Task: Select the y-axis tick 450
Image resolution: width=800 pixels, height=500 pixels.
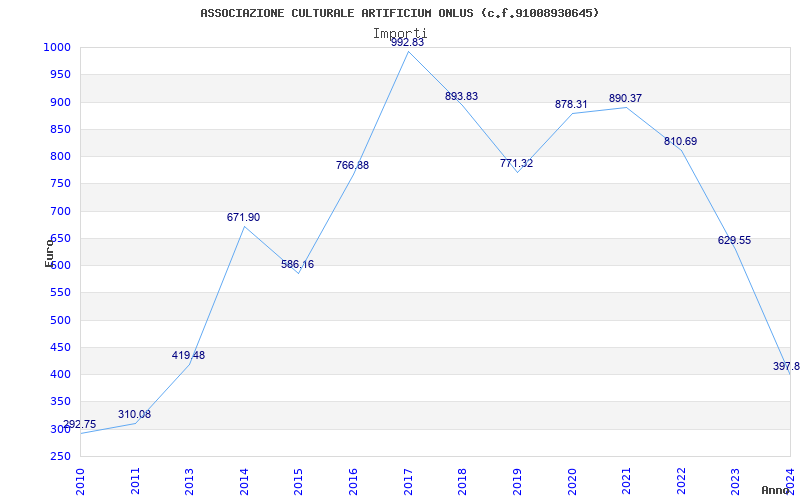Action: (x=60, y=347)
